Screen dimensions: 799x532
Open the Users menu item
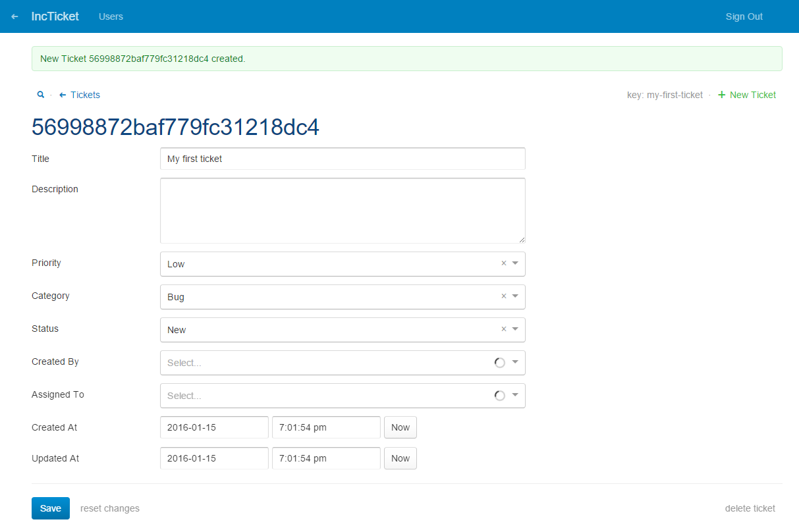point(111,16)
